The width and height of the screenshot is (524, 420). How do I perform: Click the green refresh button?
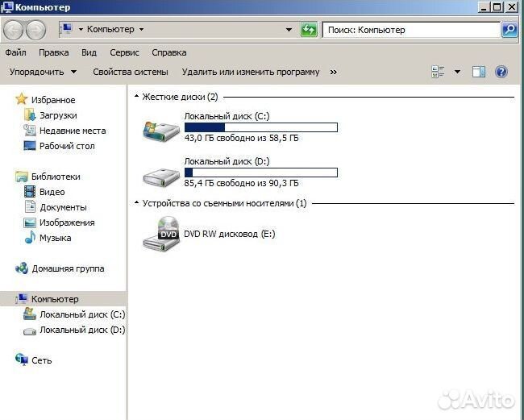click(x=309, y=30)
